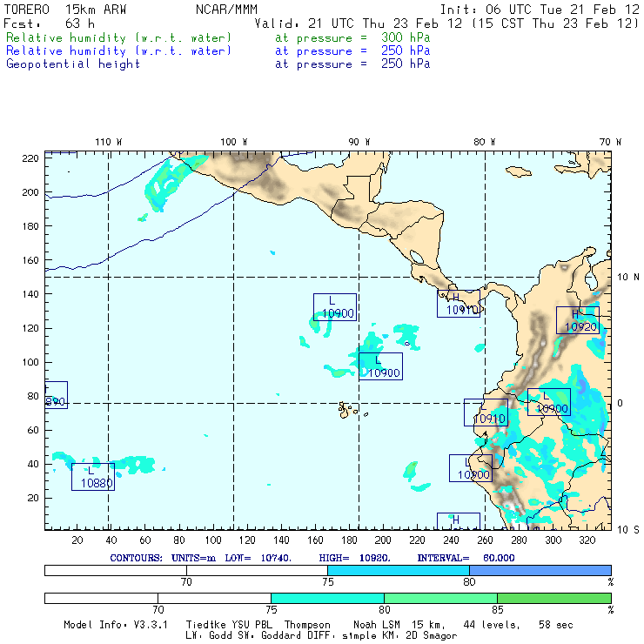Select the 300 tick label on bottom axis

click(x=553, y=540)
